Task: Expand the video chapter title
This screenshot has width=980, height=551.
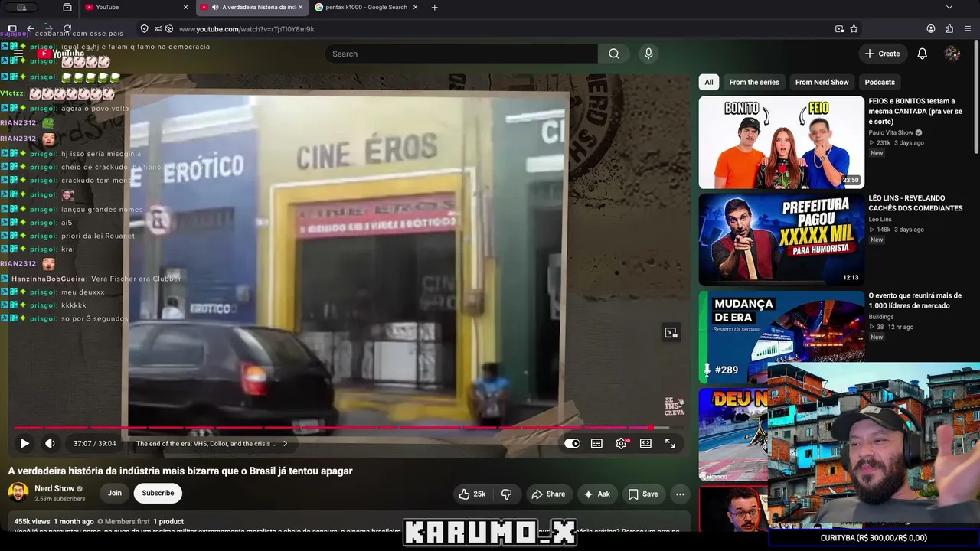Action: (x=212, y=443)
